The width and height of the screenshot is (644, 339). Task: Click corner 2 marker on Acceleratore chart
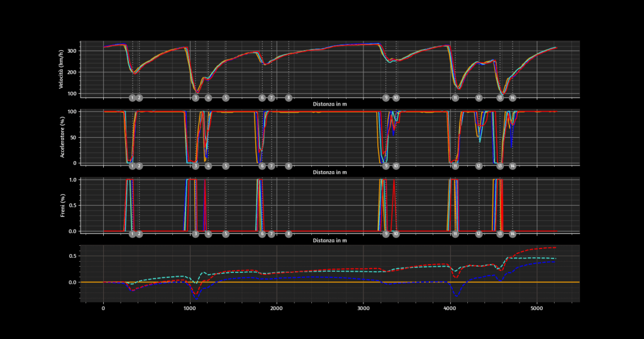[139, 166]
